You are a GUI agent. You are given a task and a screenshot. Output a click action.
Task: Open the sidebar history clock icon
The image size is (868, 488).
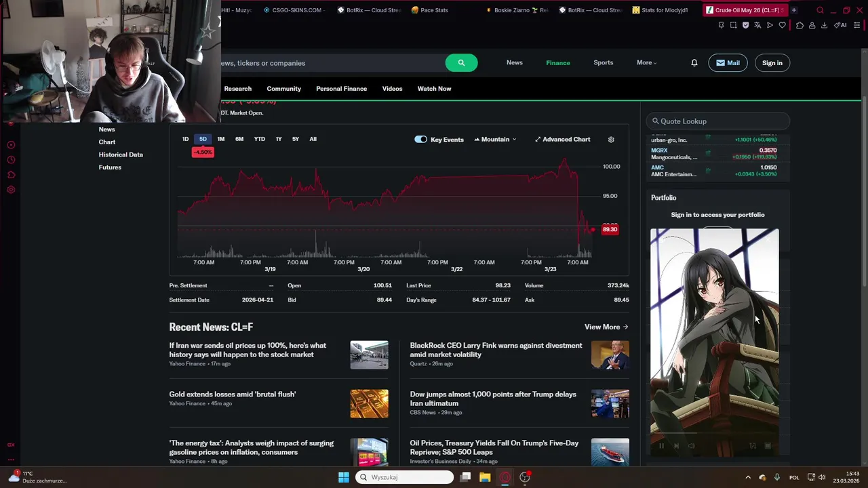(x=11, y=160)
